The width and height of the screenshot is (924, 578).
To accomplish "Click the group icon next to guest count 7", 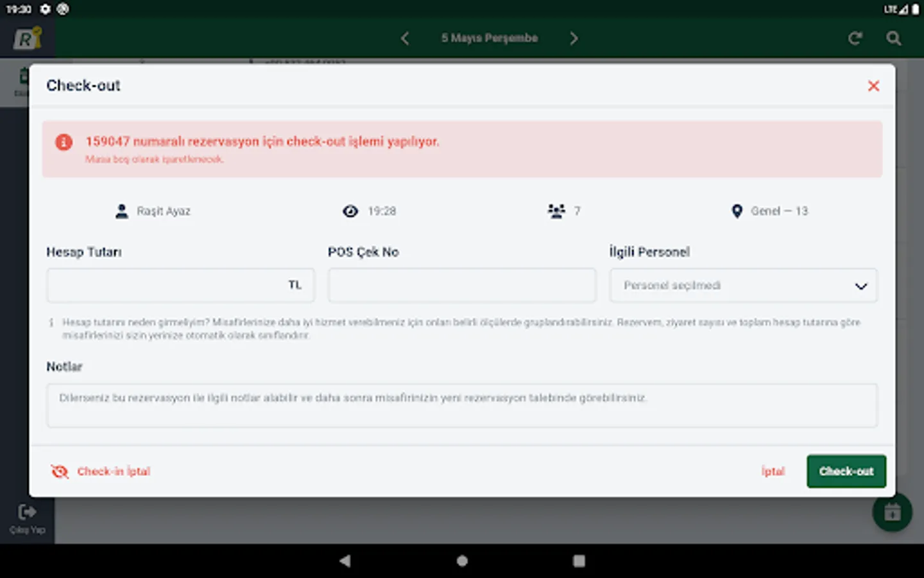I will pos(556,211).
